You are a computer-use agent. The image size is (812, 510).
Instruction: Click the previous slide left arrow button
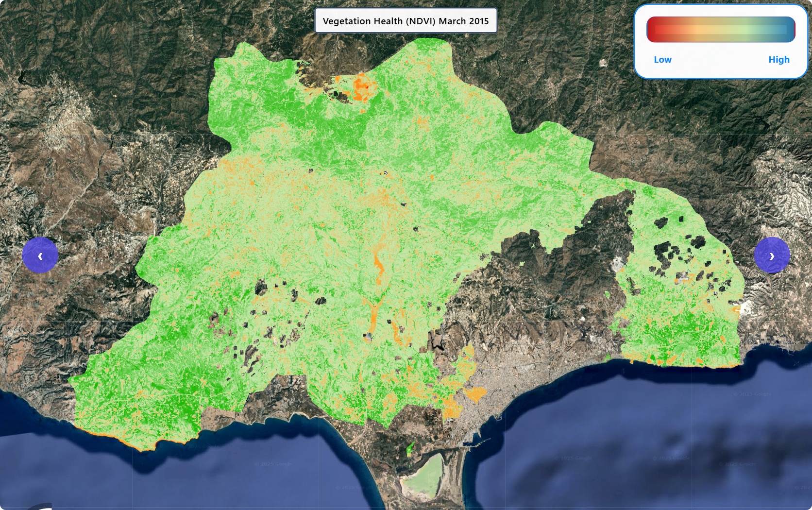(x=40, y=255)
